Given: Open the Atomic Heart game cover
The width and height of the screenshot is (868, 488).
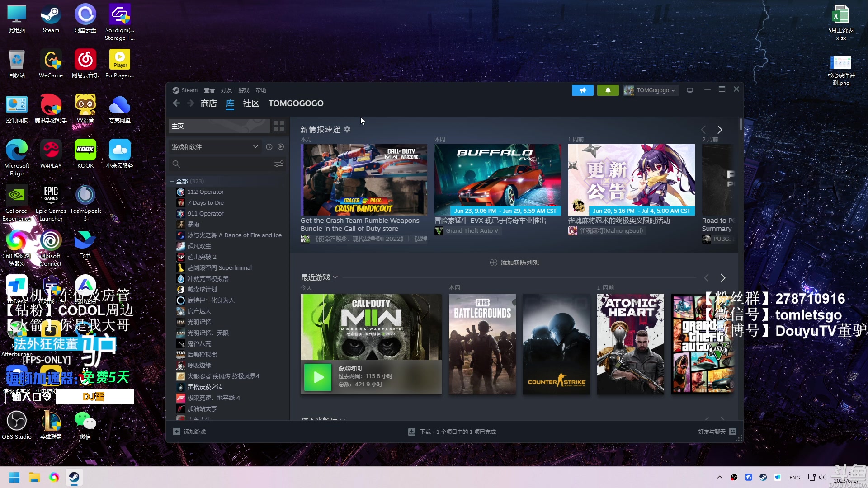Looking at the screenshot, I should [631, 344].
